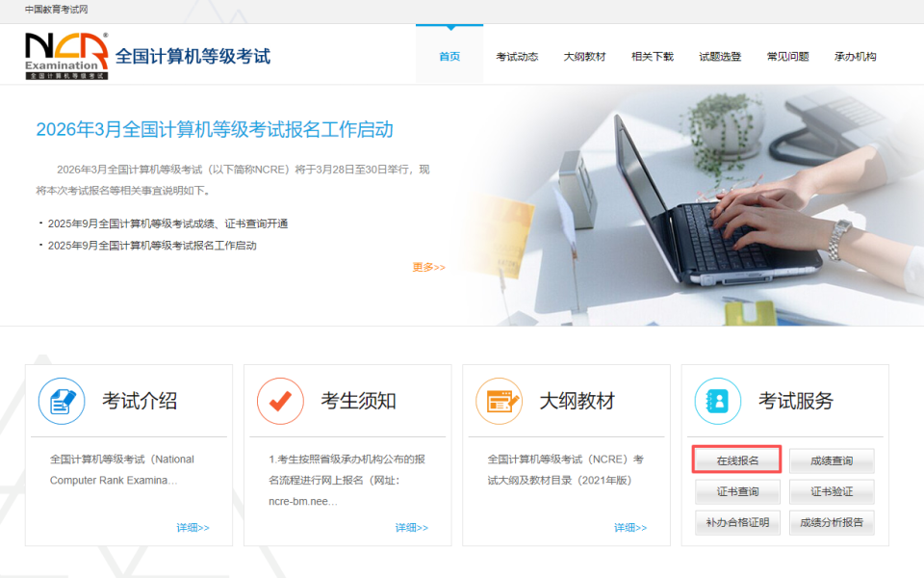Image resolution: width=924 pixels, height=578 pixels.
Task: Click the 证书验证 button
Action: 832,491
